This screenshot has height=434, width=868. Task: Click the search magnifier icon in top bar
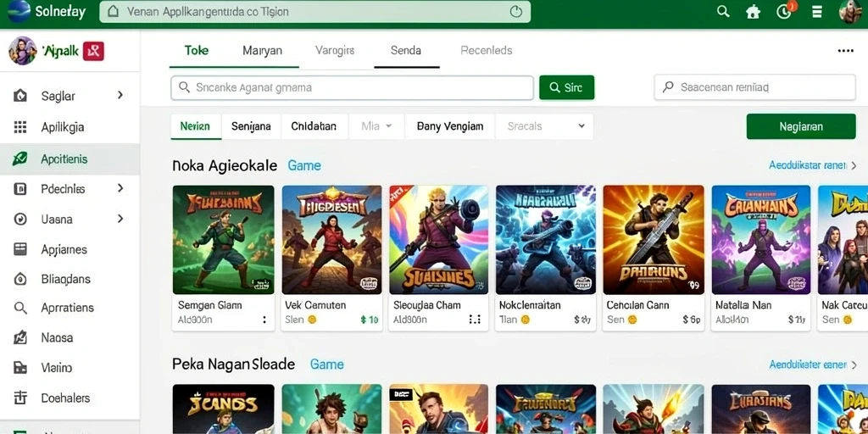[x=723, y=12]
